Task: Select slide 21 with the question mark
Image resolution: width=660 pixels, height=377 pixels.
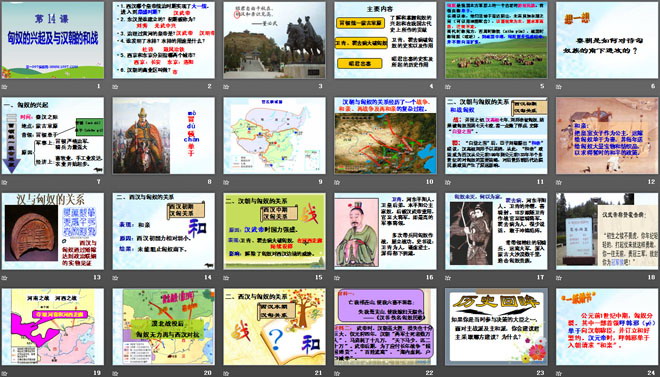Action: (274, 327)
